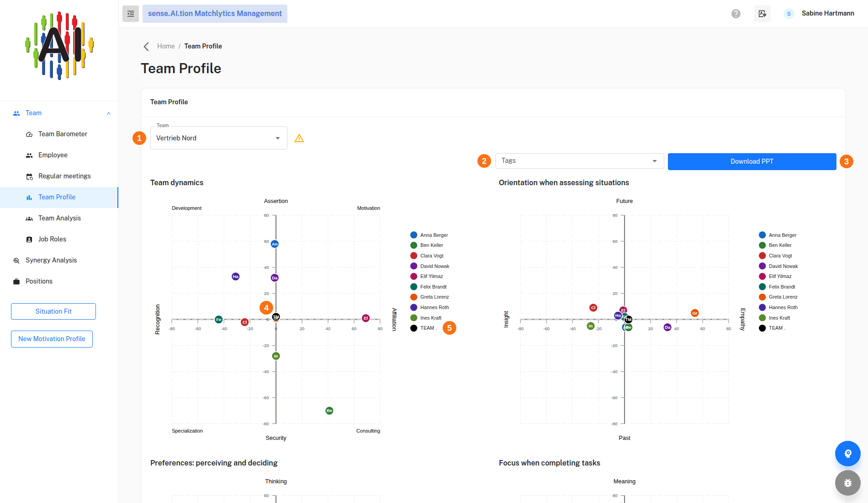Image resolution: width=868 pixels, height=503 pixels.
Task: Collapse the Team sidebar section chevron
Action: click(x=109, y=113)
